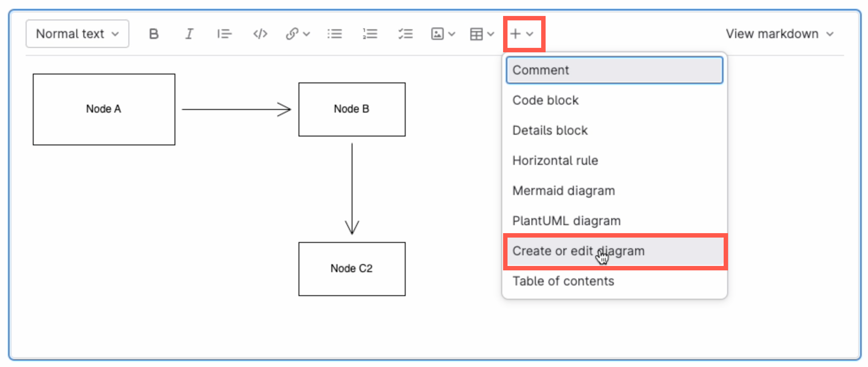This screenshot has width=868, height=367.
Task: Insert a task list
Action: tap(405, 33)
